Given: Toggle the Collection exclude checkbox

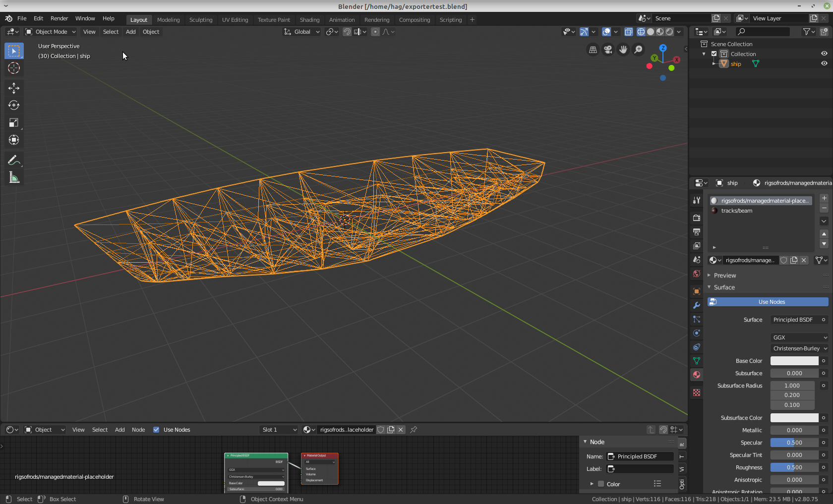Looking at the screenshot, I should pyautogui.click(x=714, y=54).
